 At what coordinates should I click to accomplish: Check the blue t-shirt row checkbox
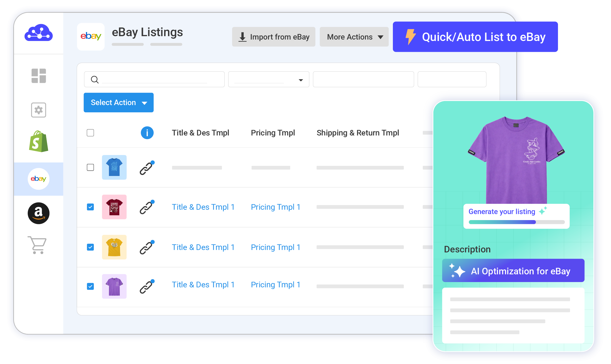click(90, 168)
